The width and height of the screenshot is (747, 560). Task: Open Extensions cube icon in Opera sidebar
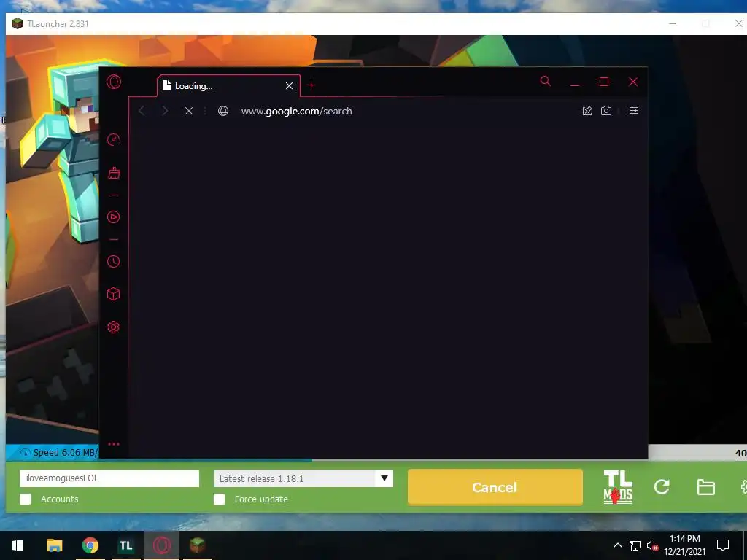coord(113,294)
